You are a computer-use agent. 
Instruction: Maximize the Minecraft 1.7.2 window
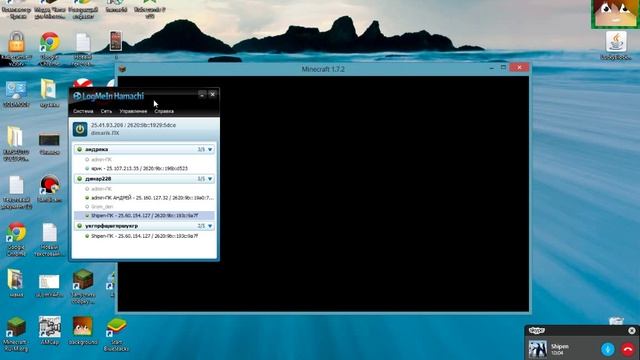[x=503, y=67]
